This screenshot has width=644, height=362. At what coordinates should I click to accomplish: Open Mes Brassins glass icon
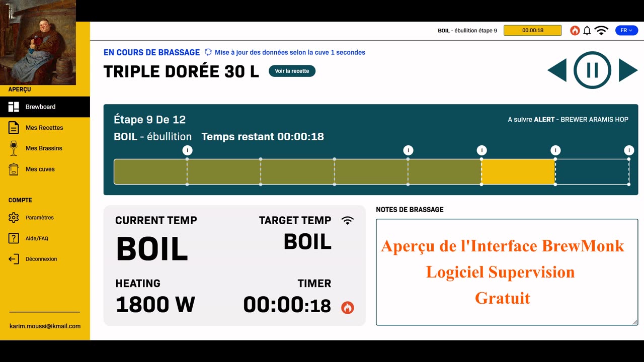(14, 148)
